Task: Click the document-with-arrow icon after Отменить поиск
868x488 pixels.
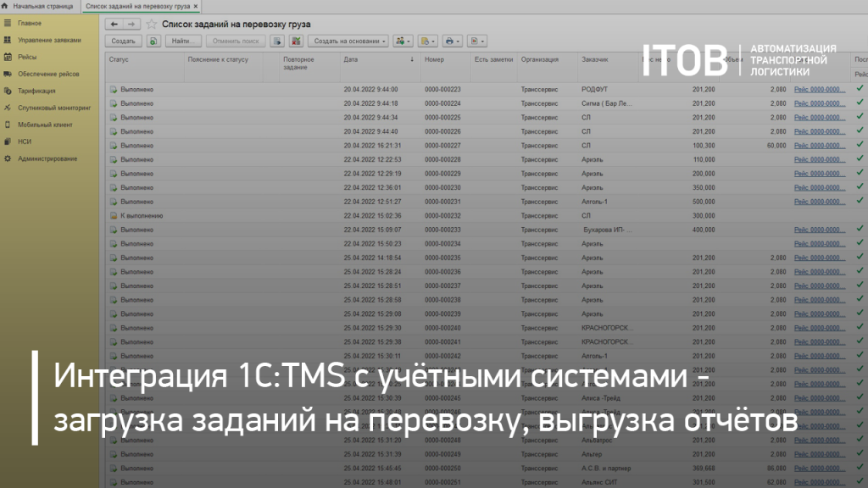Action: tap(277, 41)
